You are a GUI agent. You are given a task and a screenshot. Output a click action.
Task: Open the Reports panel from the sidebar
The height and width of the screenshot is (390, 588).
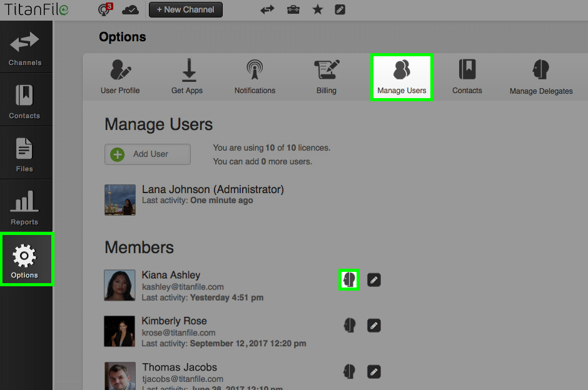25,206
